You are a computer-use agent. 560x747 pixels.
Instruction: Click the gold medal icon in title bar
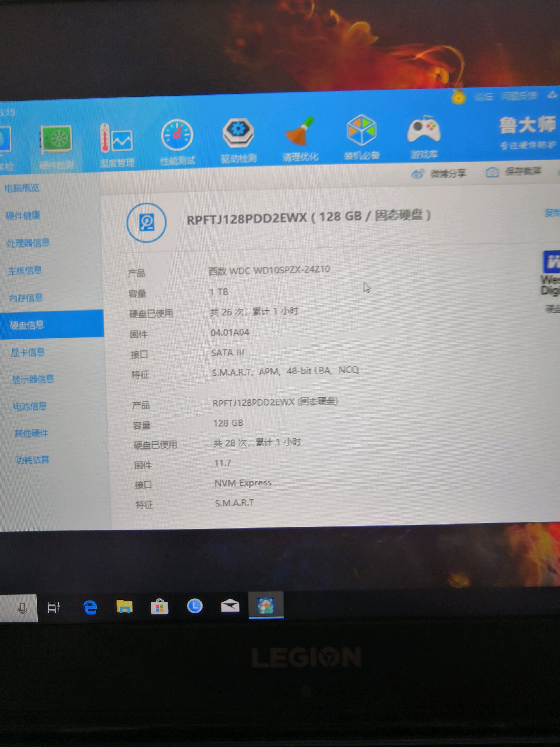pos(458,97)
